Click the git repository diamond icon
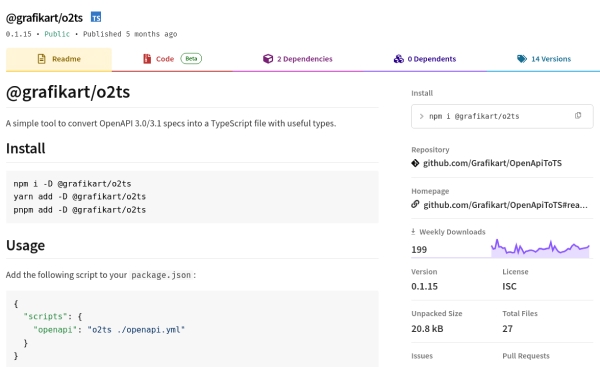This screenshot has width=600, height=367. pyautogui.click(x=415, y=163)
